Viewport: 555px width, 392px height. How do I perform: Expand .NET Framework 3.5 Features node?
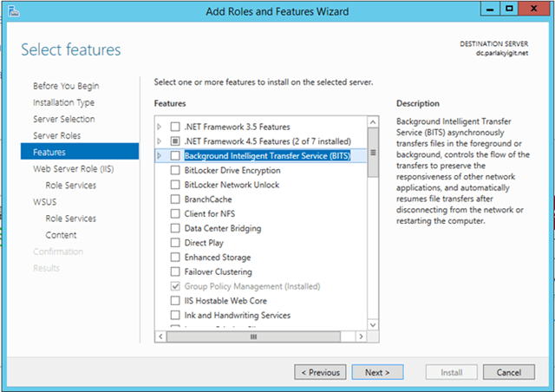point(160,127)
